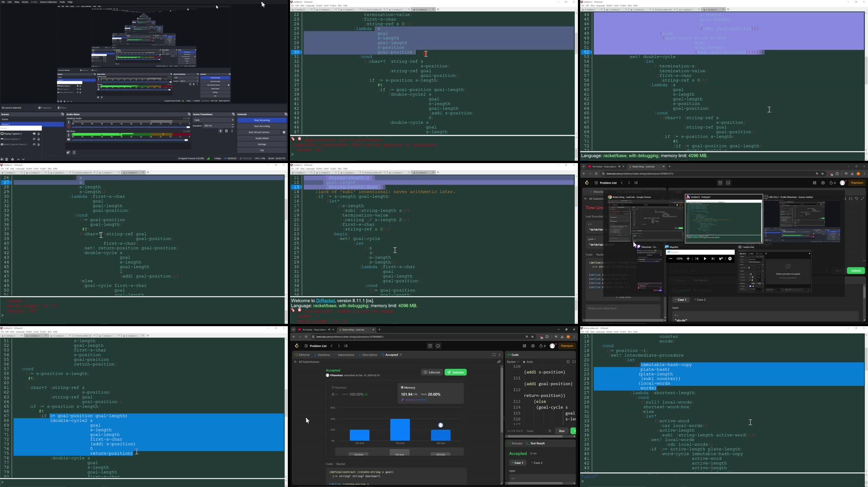This screenshot has width=868, height=487.
Task: Toggle lock on Video Capture Device 3
Action: [x=39, y=145]
